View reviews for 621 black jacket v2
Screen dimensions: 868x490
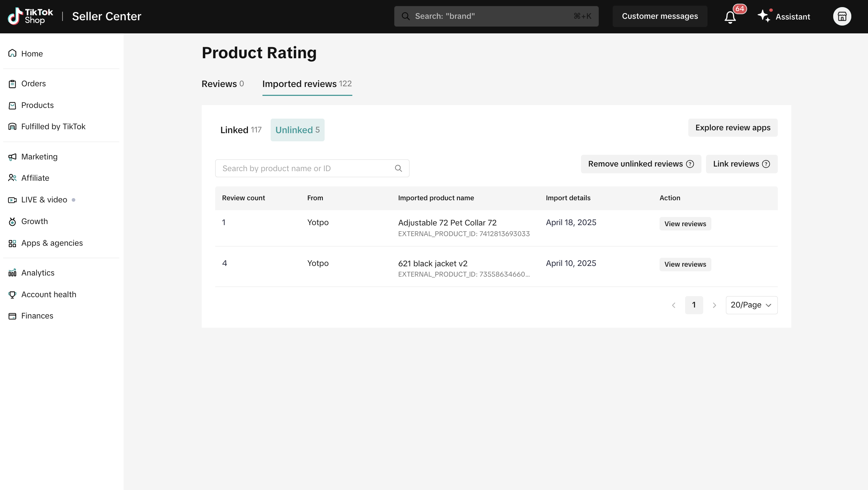click(x=685, y=264)
